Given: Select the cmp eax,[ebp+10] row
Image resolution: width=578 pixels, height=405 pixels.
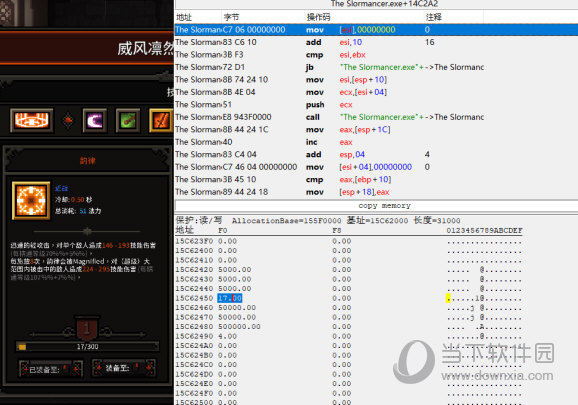Looking at the screenshot, I should (376, 179).
